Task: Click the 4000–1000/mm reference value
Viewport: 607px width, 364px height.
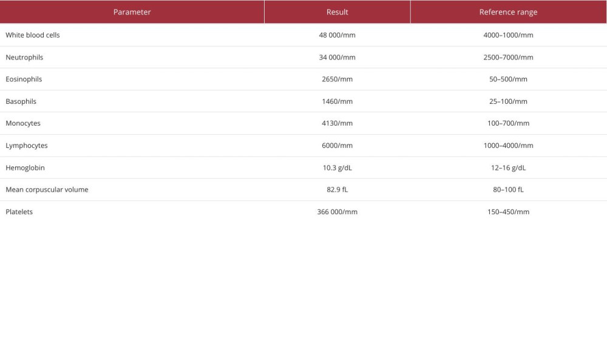Action: tap(508, 35)
